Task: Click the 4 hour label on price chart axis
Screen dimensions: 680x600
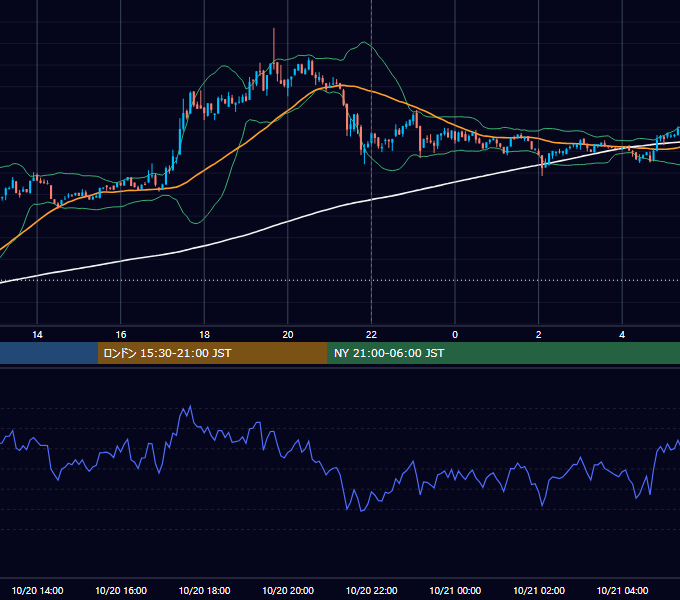Action: coord(622,335)
